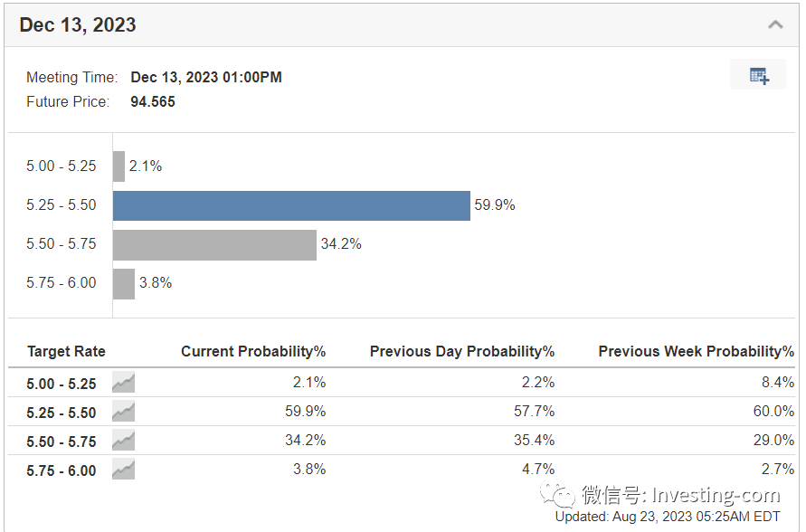
Task: Click the meeting time Dec 13, 2023 01:00PM
Action: click(x=206, y=77)
